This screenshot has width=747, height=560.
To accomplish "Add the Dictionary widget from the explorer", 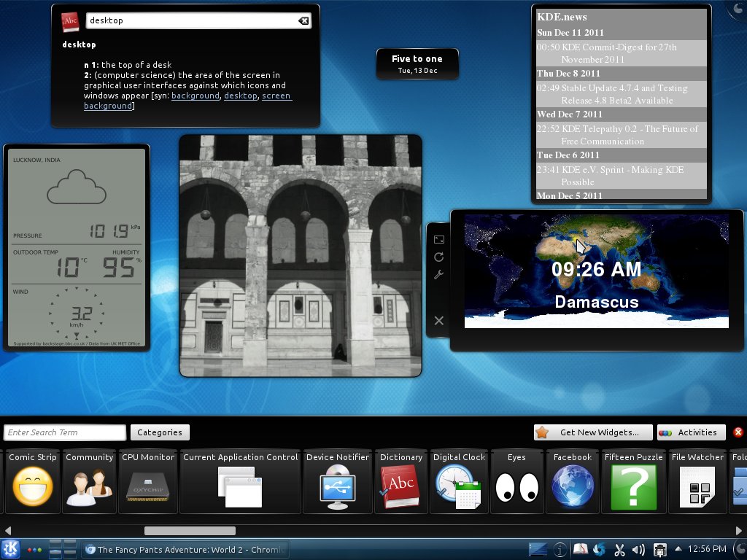I will coord(400,481).
